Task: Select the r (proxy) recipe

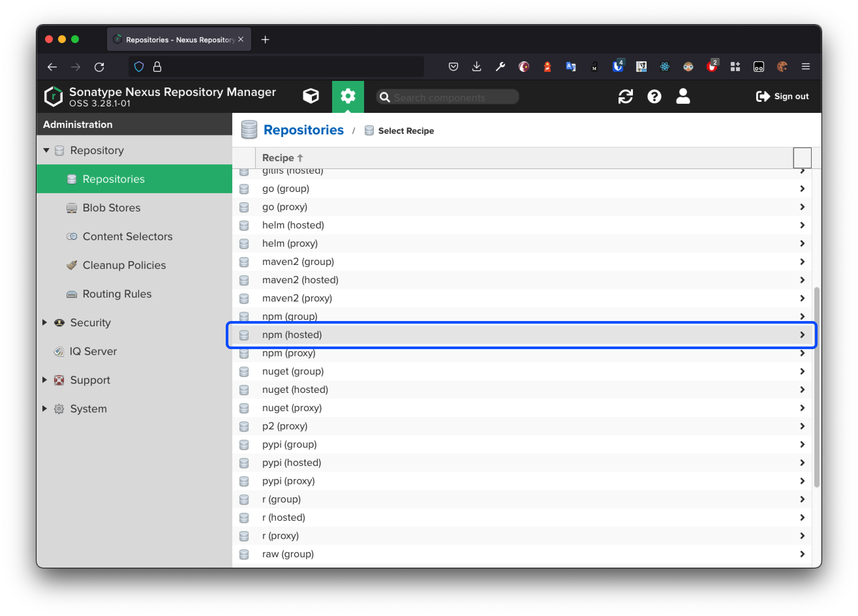Action: pyautogui.click(x=522, y=536)
